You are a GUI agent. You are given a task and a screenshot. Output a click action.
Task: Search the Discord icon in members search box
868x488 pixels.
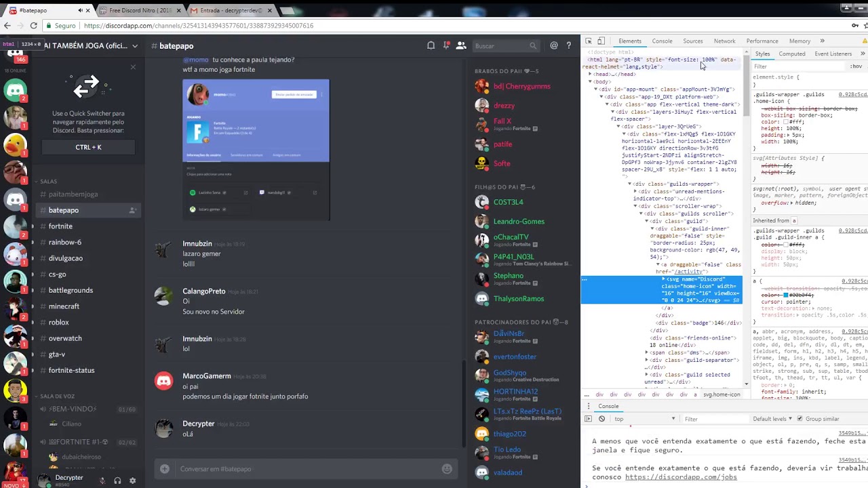pos(533,45)
